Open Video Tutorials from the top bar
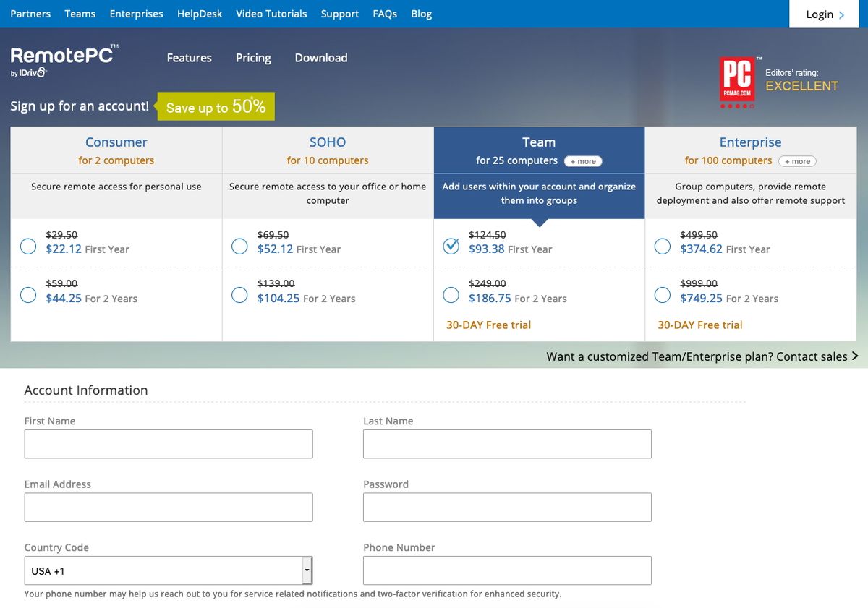This screenshot has height=608, width=868. [271, 13]
